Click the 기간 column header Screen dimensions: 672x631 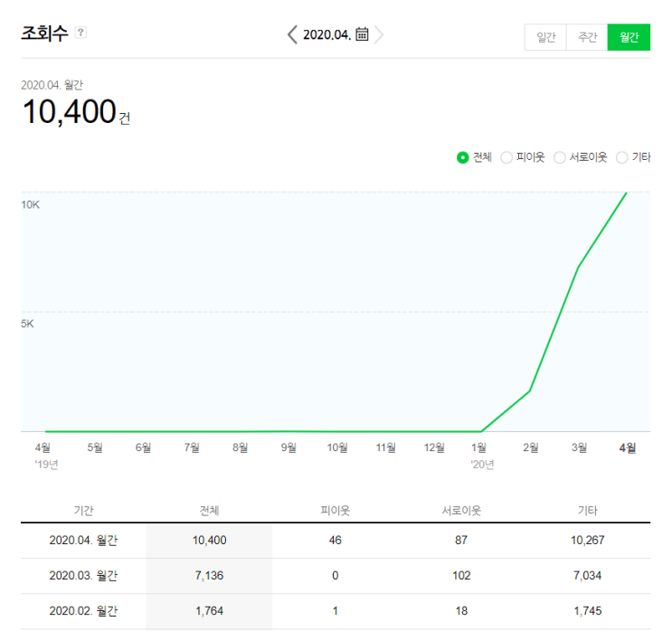[x=83, y=510]
